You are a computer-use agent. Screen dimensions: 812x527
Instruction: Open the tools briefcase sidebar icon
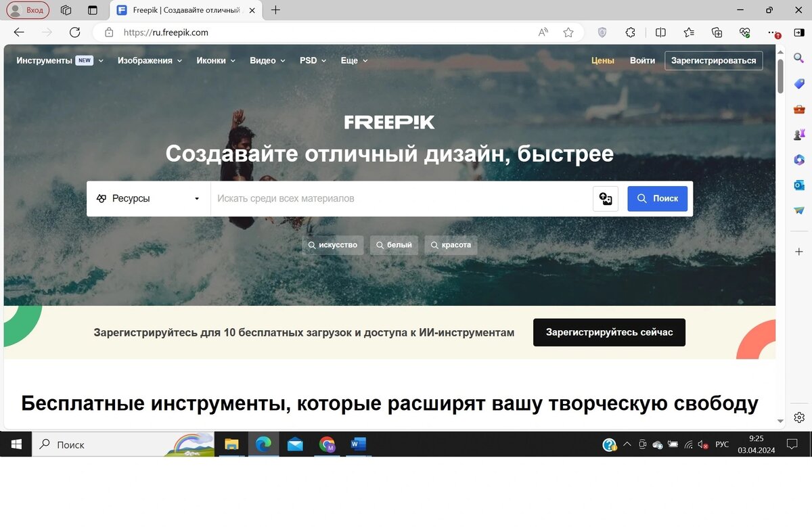click(x=799, y=109)
